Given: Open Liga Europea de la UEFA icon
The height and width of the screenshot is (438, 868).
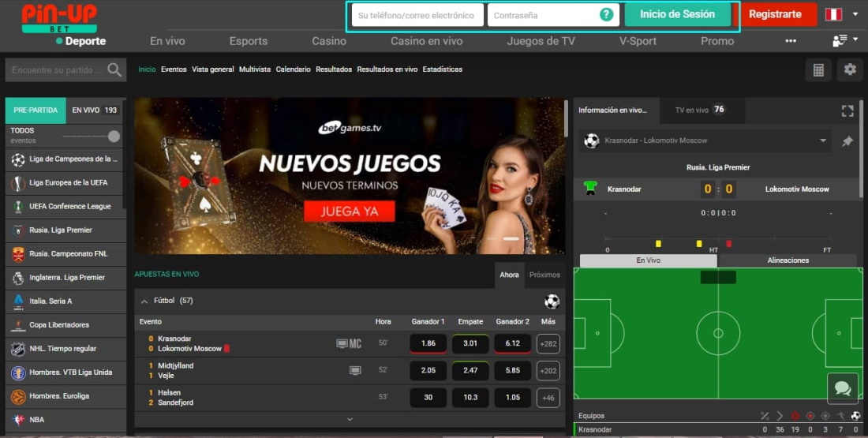Looking at the screenshot, I should (18, 183).
